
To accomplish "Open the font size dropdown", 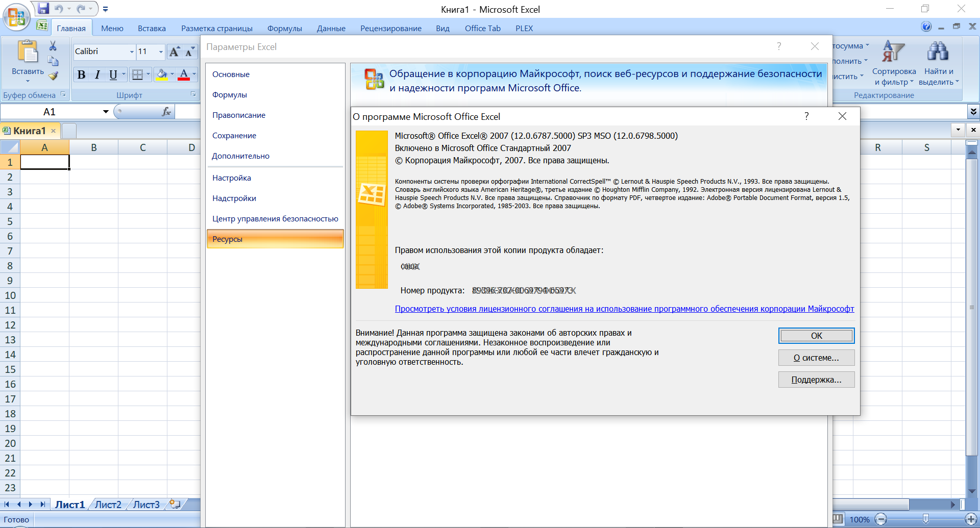I will coord(161,52).
